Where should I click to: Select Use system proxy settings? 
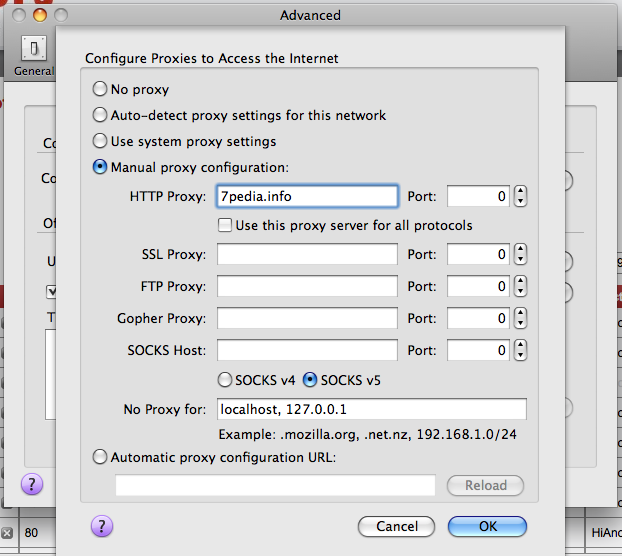(x=100, y=141)
